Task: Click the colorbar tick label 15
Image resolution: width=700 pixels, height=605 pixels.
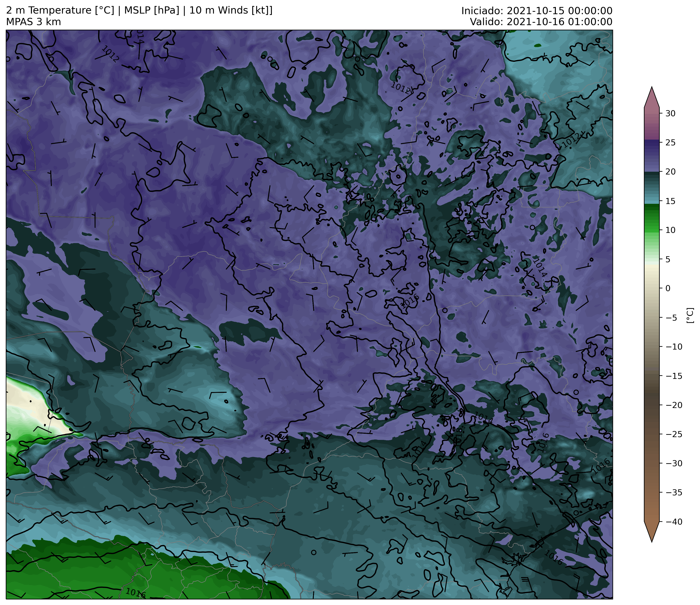Action: pyautogui.click(x=670, y=201)
